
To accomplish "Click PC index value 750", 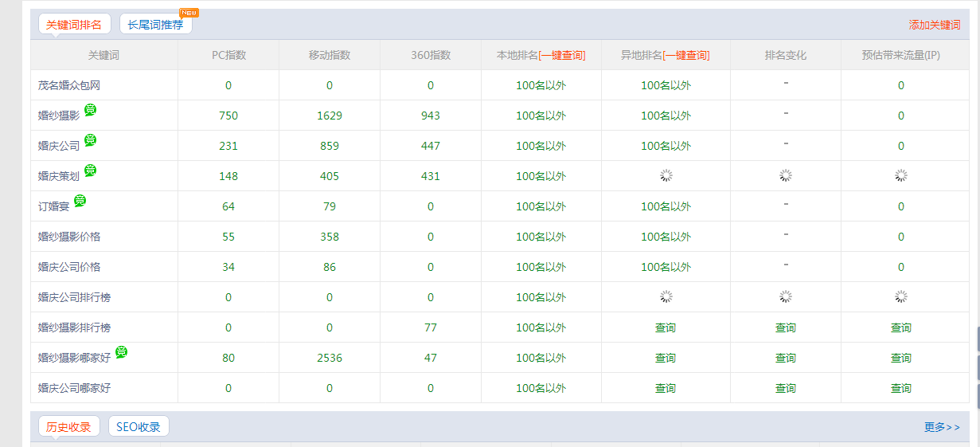I will (228, 116).
